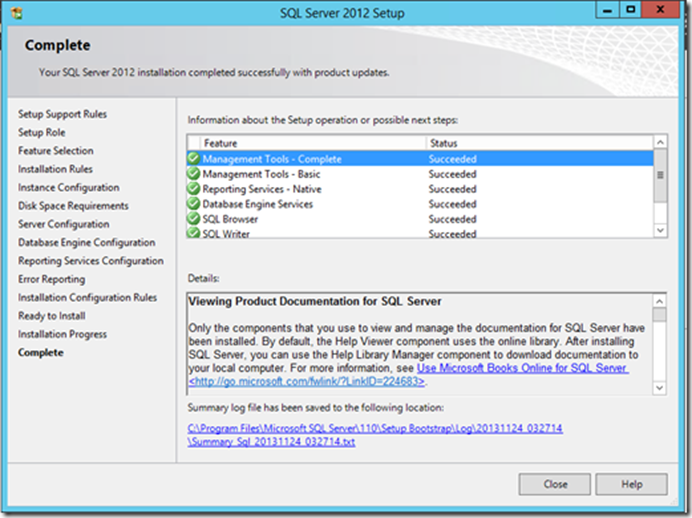The height and width of the screenshot is (518, 692).
Task: Open the go.microsoft.com fwlink URL
Action: 307,381
